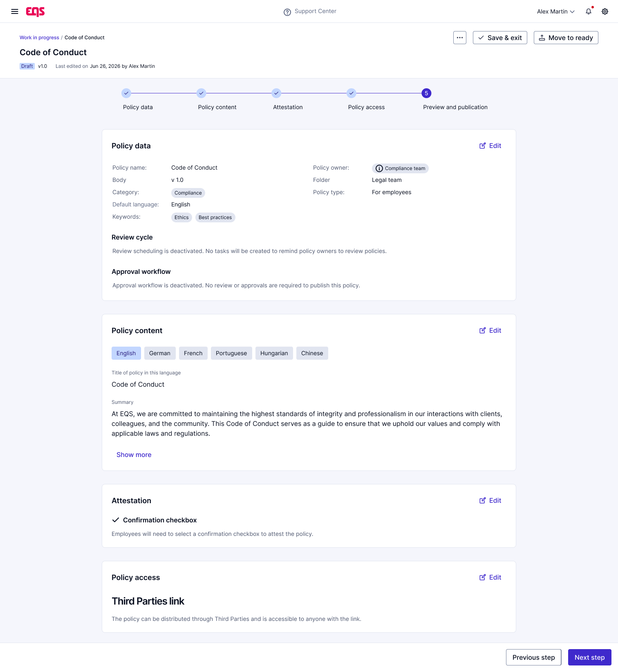This screenshot has height=672, width=618.
Task: Click the Confirmation checkbox checkmark icon
Action: [x=116, y=520]
